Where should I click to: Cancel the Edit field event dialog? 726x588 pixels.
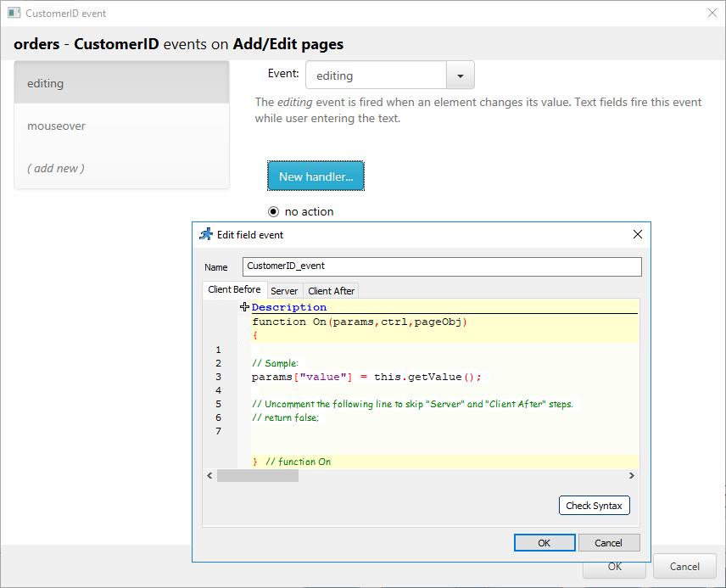pyautogui.click(x=608, y=543)
